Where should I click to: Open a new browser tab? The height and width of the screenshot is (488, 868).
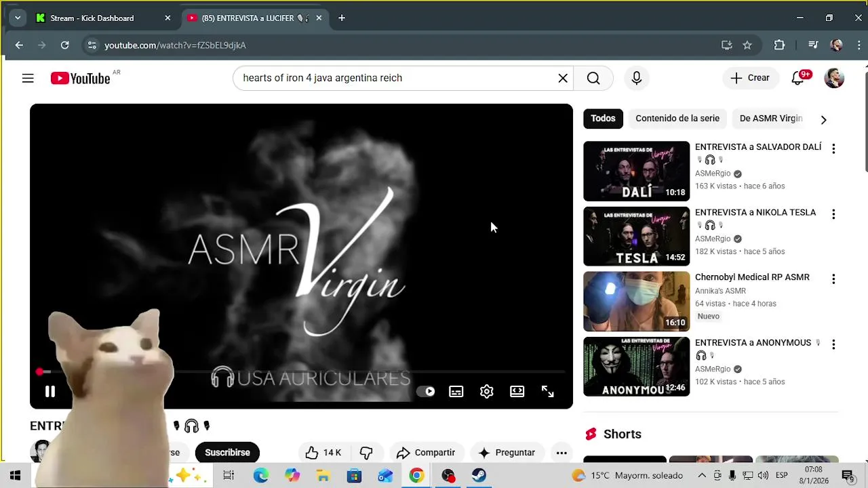point(342,18)
